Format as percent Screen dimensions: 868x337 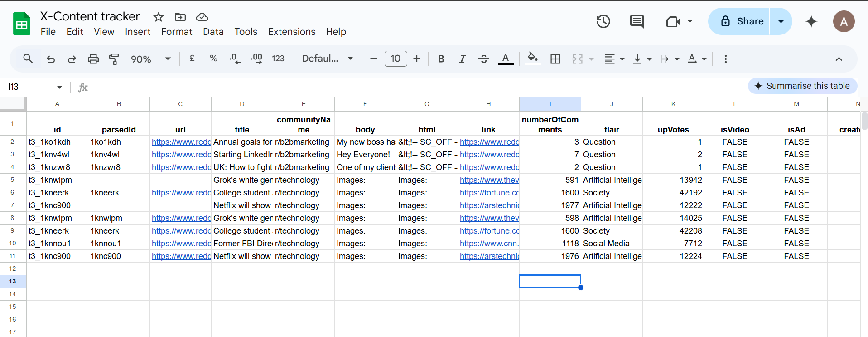213,59
